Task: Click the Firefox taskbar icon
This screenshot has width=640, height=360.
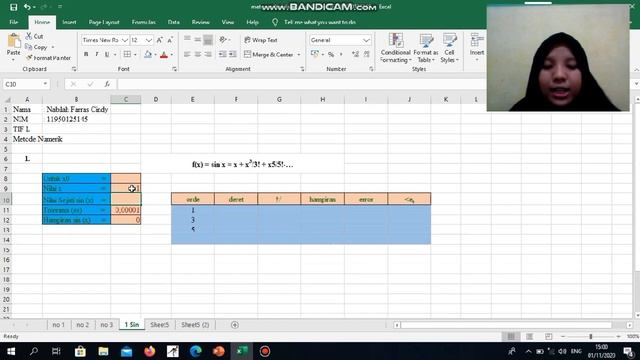Action: pos(150,351)
